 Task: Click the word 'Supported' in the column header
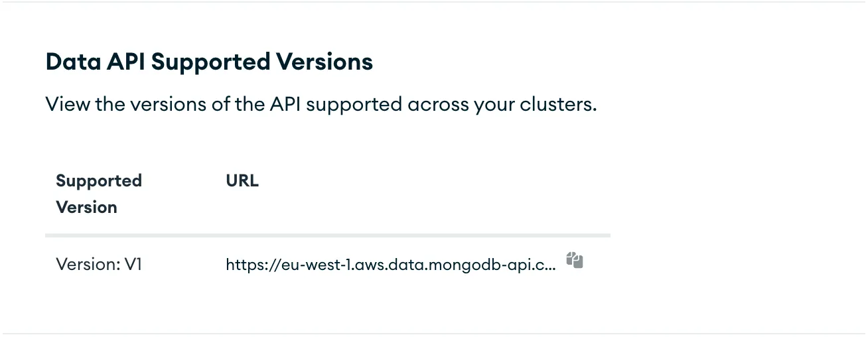[99, 181]
